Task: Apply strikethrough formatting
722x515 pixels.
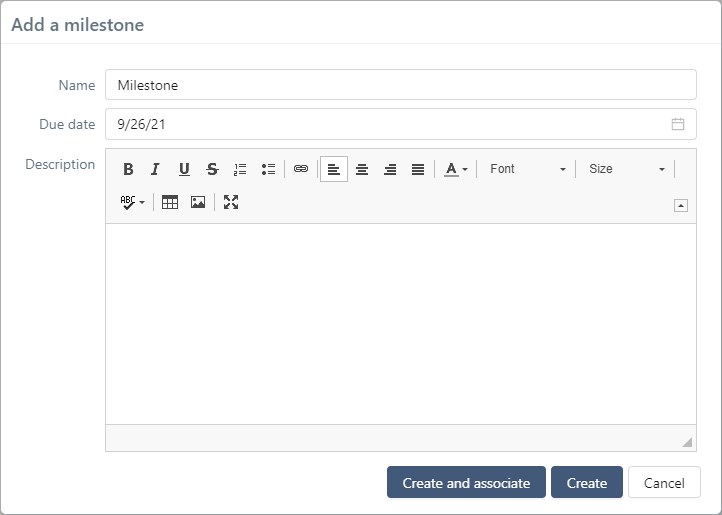Action: 211,169
